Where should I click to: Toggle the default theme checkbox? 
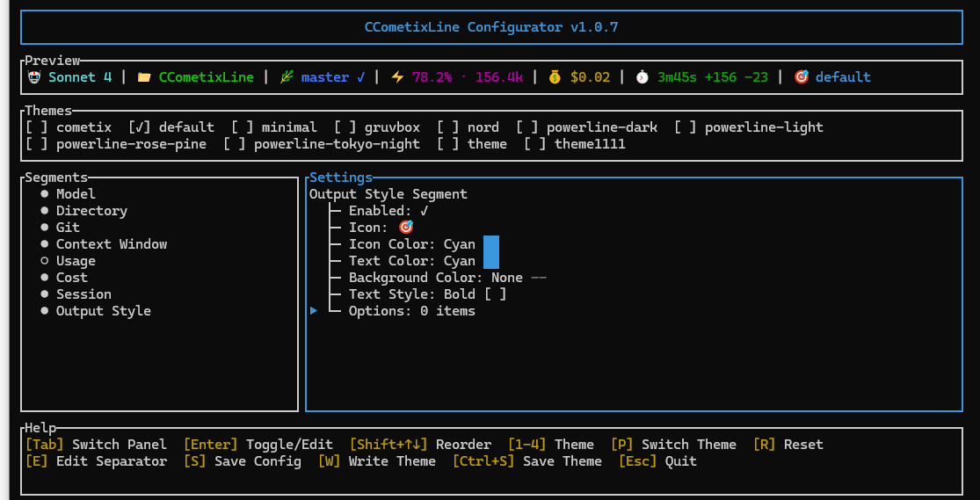pos(140,127)
